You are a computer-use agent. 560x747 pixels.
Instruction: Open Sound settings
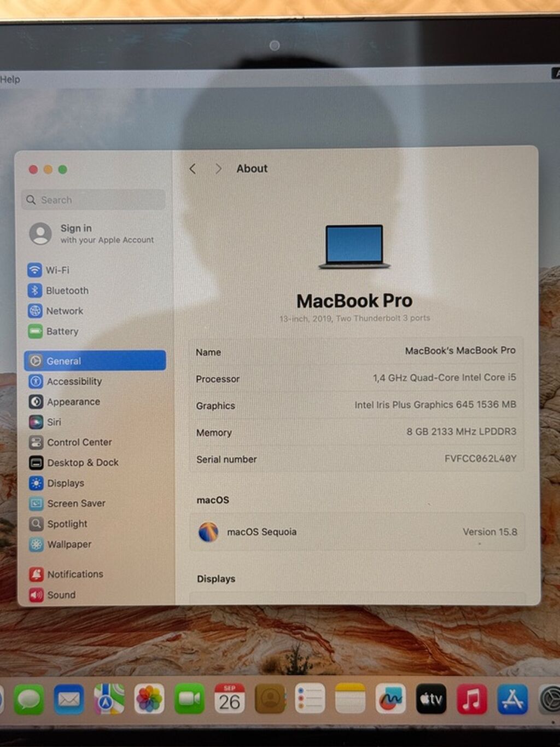52,594
